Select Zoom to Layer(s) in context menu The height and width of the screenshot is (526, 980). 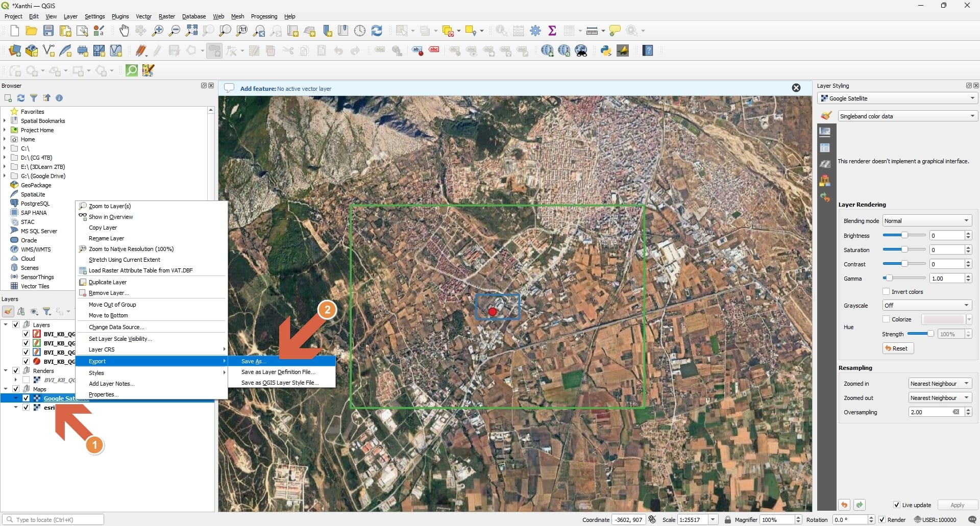(x=151, y=206)
